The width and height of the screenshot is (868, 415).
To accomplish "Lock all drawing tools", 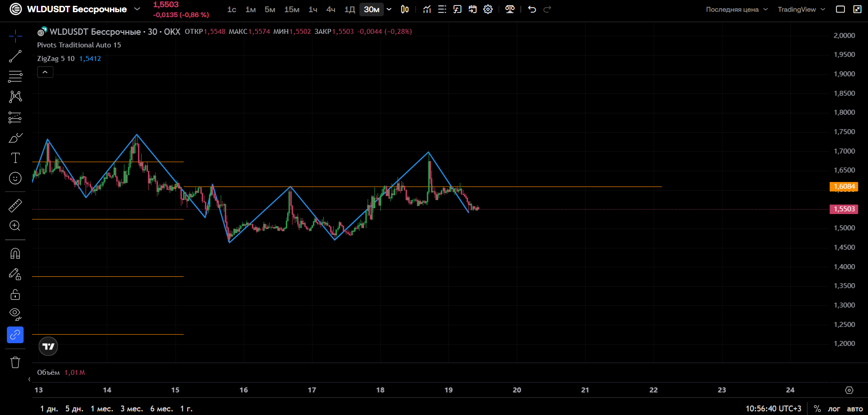I will [15, 294].
